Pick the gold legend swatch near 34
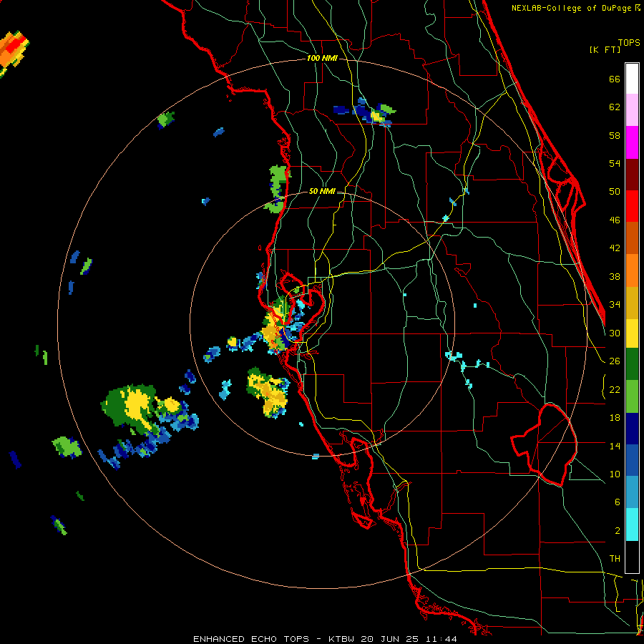 pos(632,303)
